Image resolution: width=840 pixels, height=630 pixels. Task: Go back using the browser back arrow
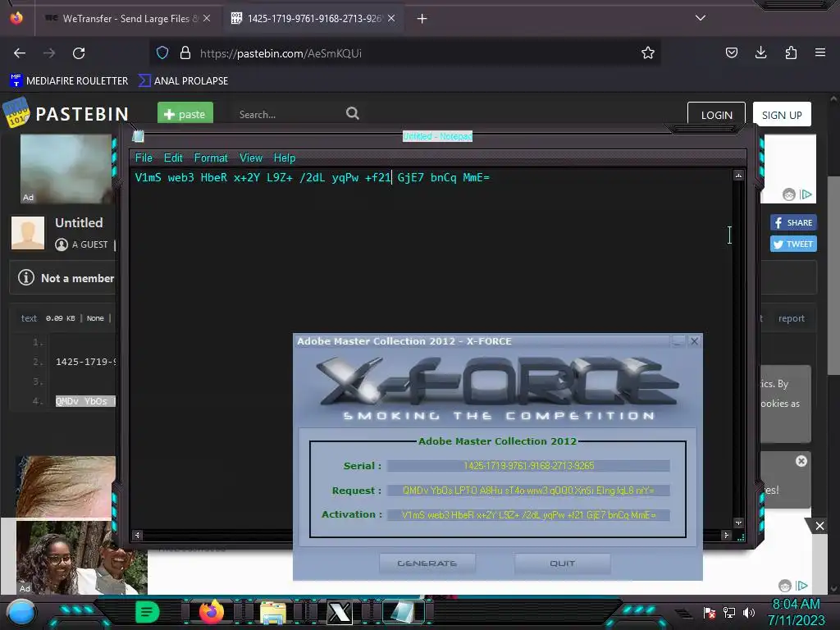20,53
